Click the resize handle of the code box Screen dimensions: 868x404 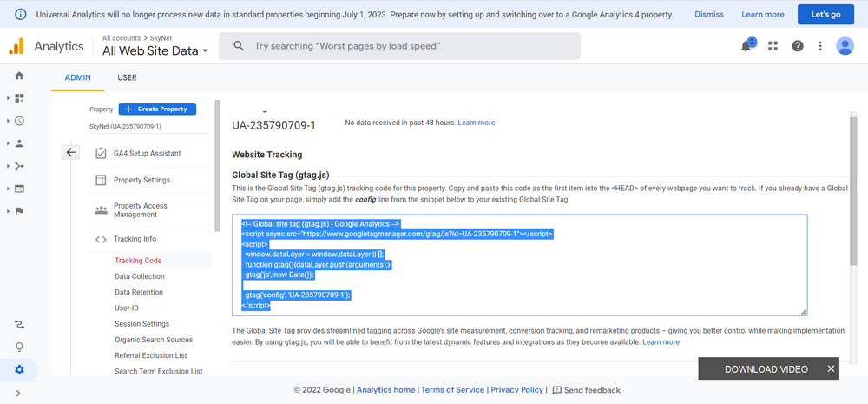[803, 312]
